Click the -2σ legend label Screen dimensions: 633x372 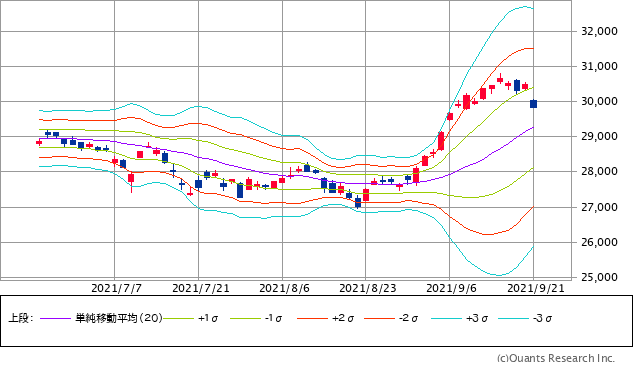click(408, 318)
